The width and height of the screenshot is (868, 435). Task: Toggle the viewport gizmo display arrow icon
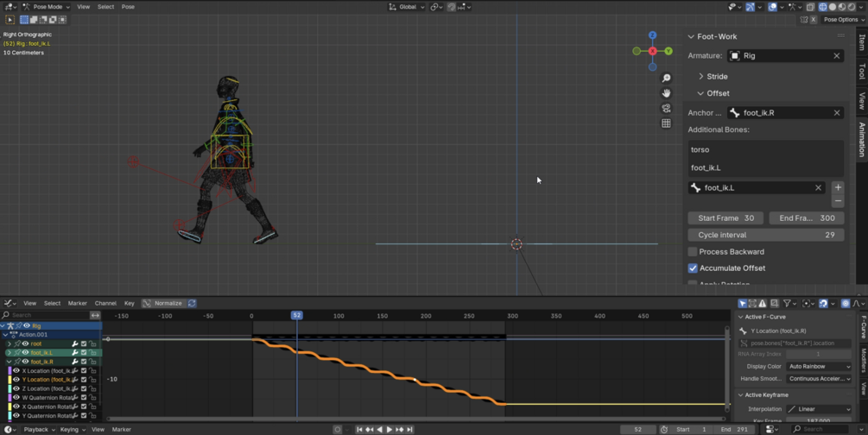point(750,7)
